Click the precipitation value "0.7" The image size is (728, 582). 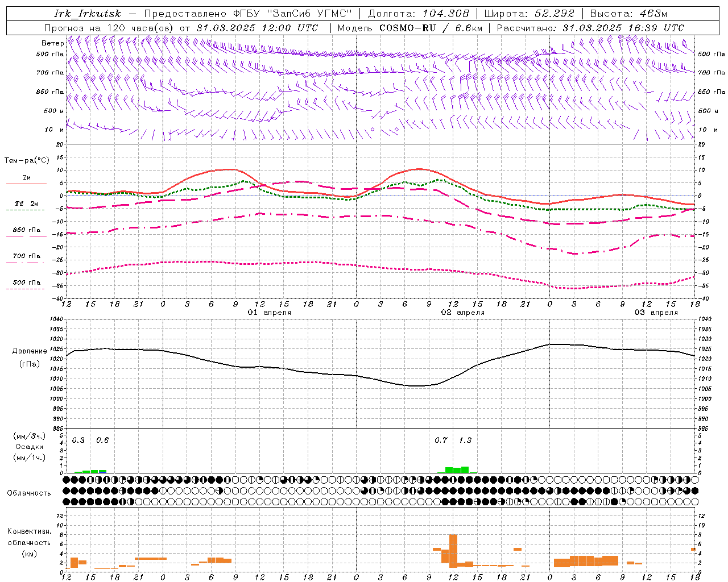pos(441,440)
